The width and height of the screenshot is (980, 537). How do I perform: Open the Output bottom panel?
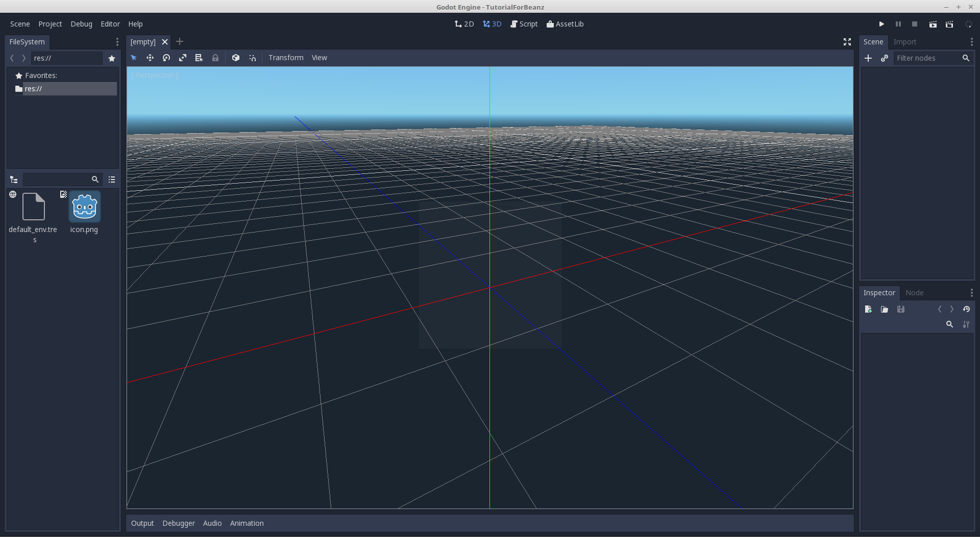point(142,523)
